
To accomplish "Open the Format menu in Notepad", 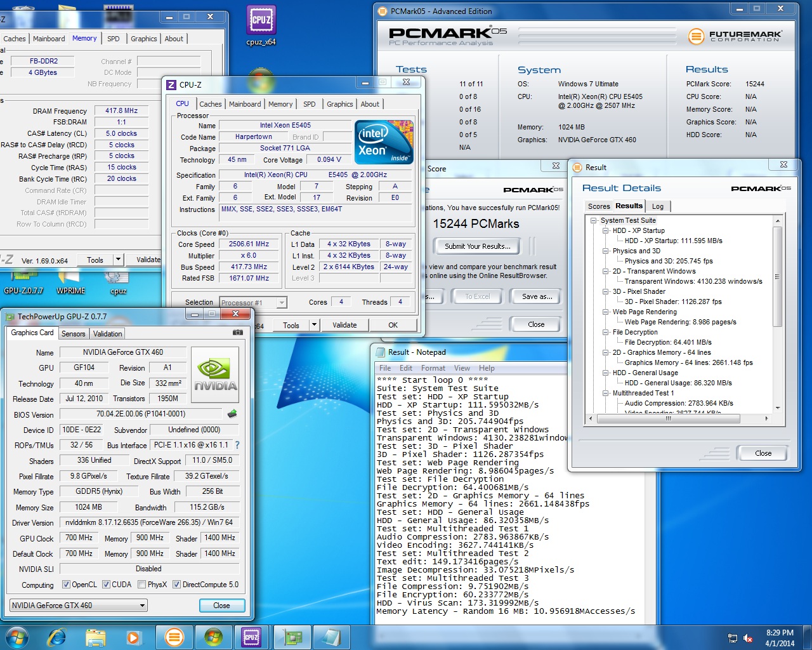I will (x=433, y=368).
